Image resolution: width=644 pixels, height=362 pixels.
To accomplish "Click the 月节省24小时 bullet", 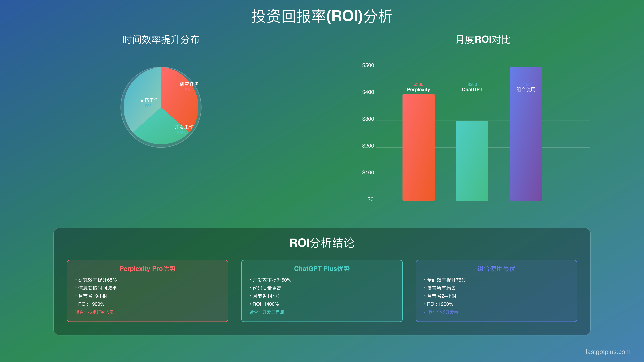I will [x=440, y=296].
